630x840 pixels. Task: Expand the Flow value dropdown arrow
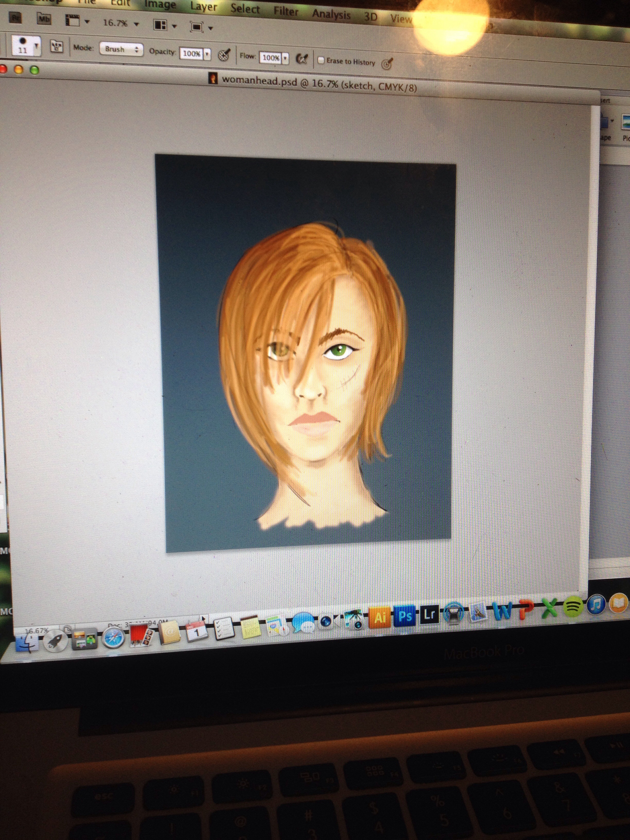coord(286,58)
